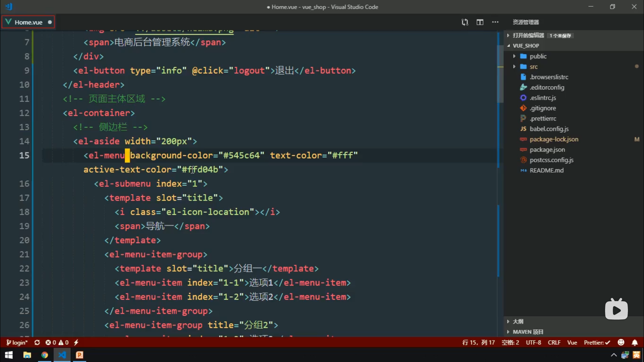Viewport: 644px width, 362px height.
Task: Expand the src folder
Action: coord(514,67)
